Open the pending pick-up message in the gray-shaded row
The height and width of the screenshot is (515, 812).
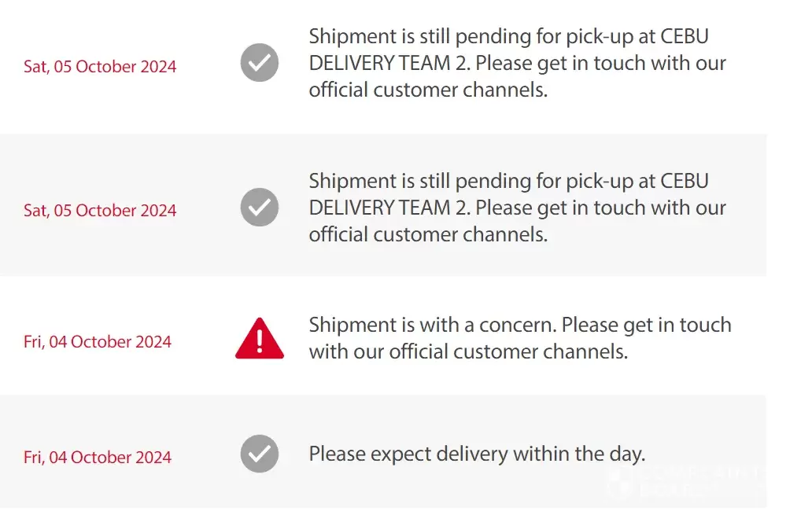coord(517,208)
